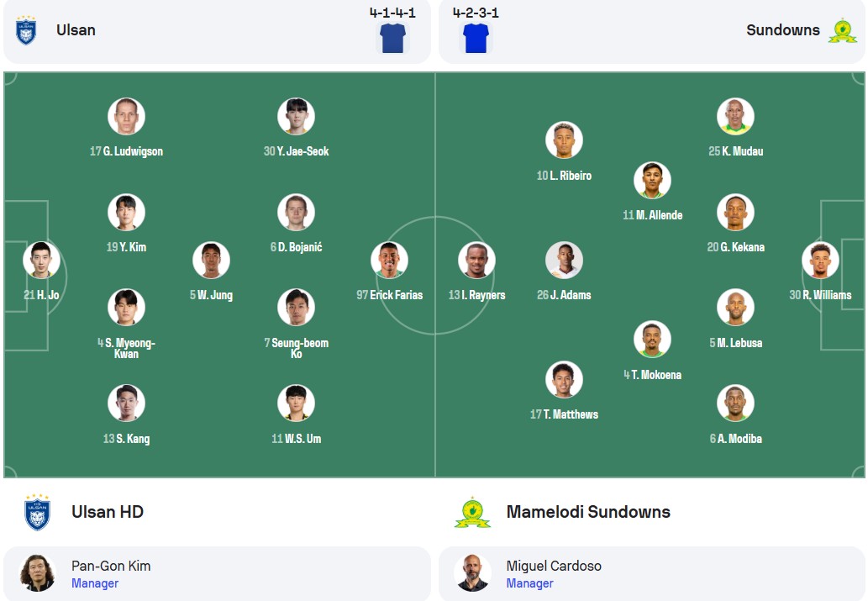Click the Pan-Gon Kim manager name
The width and height of the screenshot is (868, 601).
pos(111,566)
